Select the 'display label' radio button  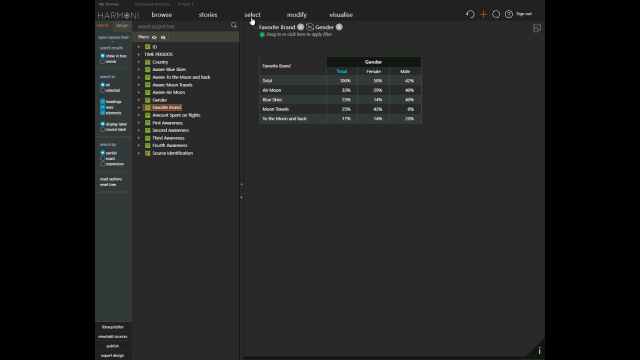point(102,124)
